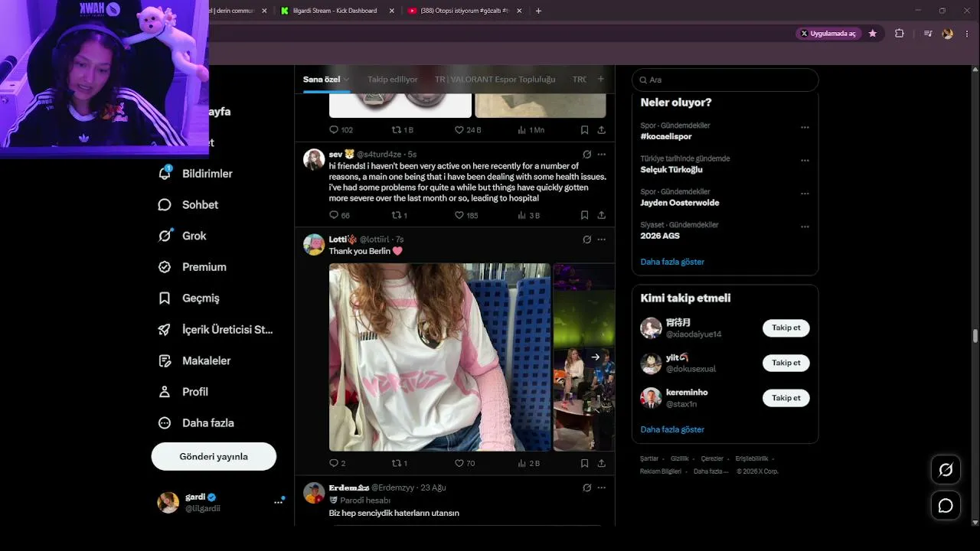Open Makaleler via its sidebar icon
The image size is (980, 551).
coord(165,360)
